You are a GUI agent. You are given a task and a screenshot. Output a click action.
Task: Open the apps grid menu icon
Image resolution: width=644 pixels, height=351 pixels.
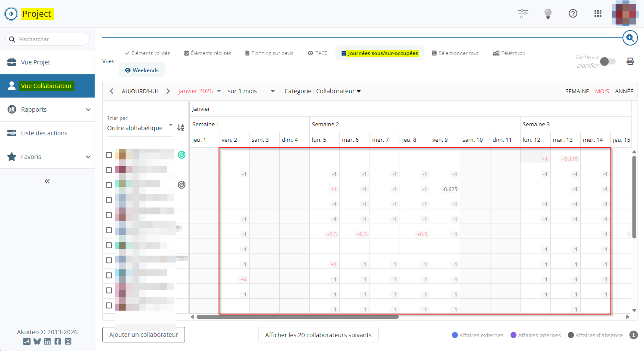click(x=598, y=14)
